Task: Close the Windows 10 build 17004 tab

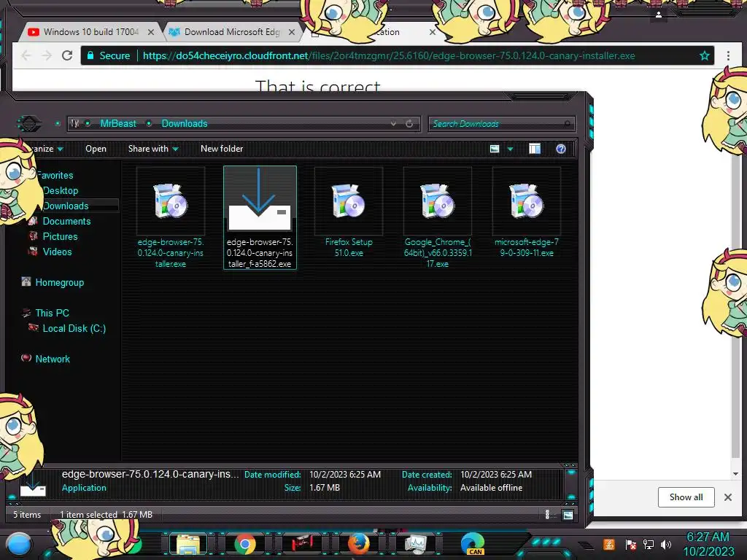Action: click(x=151, y=32)
